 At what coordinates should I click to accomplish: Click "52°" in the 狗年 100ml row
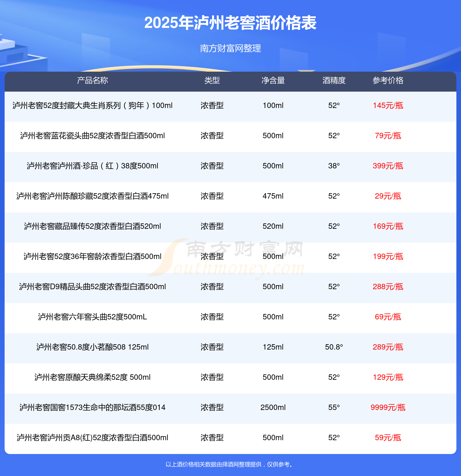point(334,105)
